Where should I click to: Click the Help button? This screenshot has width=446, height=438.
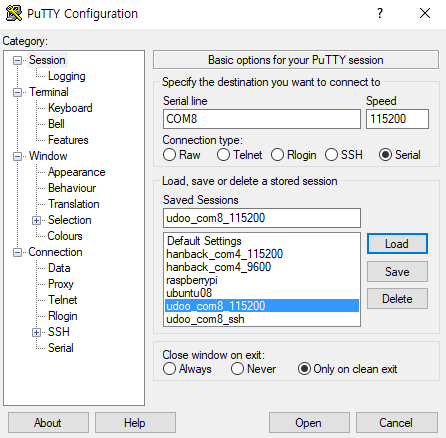point(135,423)
